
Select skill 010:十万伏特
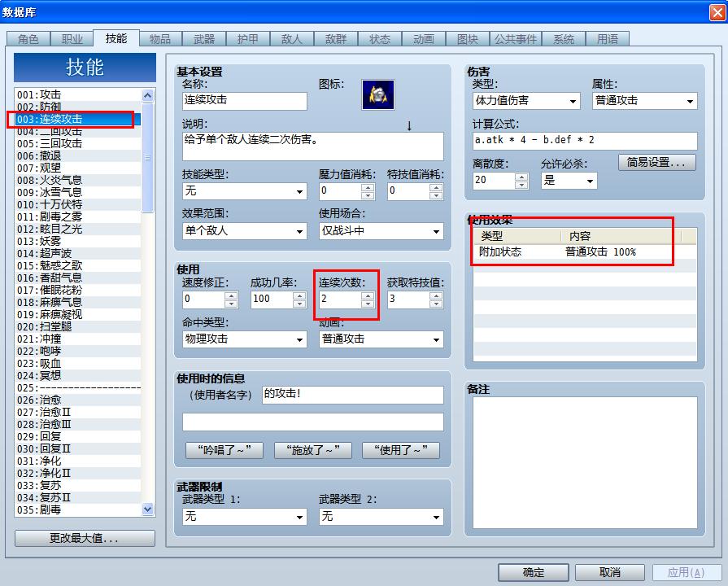click(78, 204)
